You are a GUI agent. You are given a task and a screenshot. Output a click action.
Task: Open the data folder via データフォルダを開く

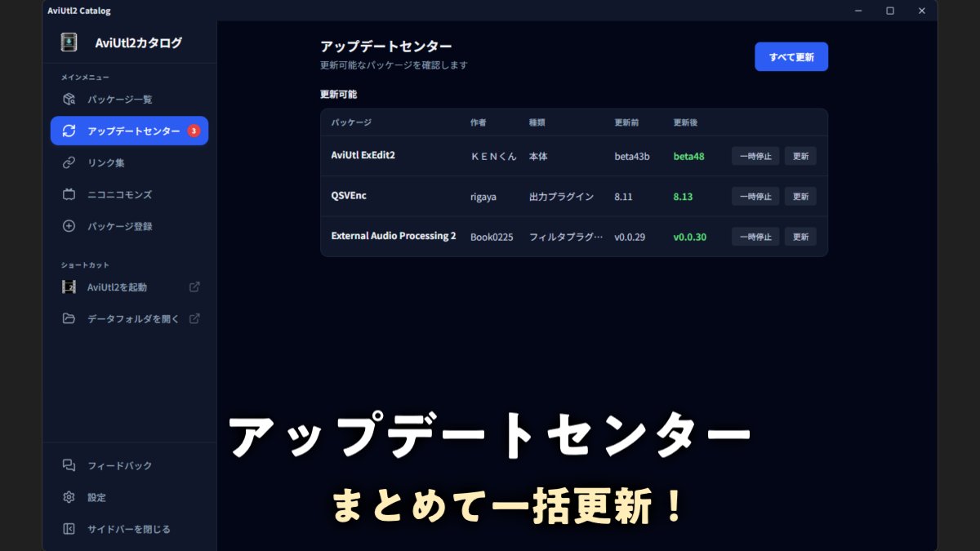129,318
